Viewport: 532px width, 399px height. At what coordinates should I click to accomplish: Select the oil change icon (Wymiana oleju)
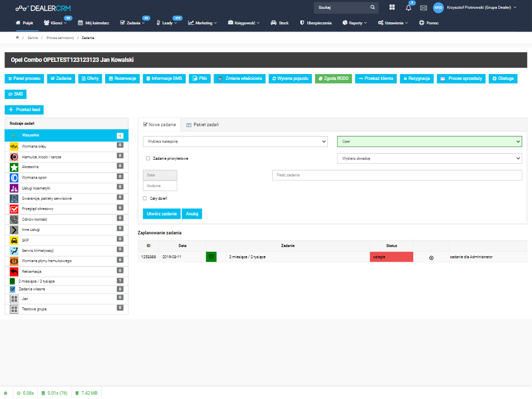pos(14,146)
